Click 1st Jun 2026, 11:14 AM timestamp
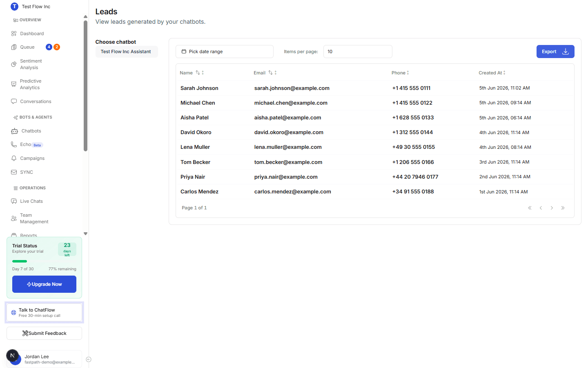This screenshot has width=588, height=368. tap(503, 192)
